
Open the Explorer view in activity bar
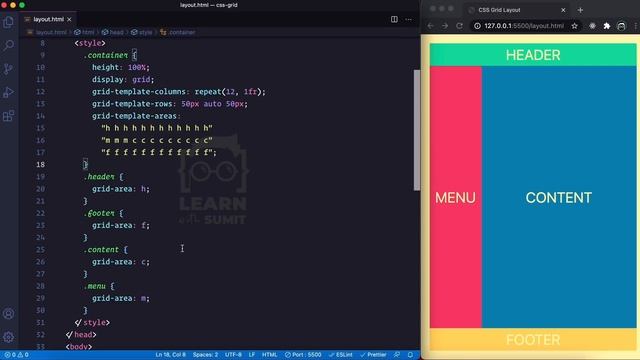8,22
